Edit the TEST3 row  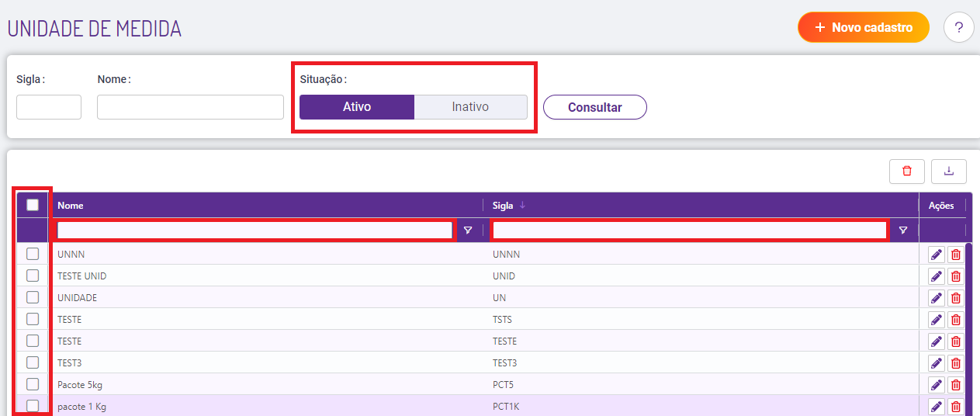pyautogui.click(x=937, y=363)
